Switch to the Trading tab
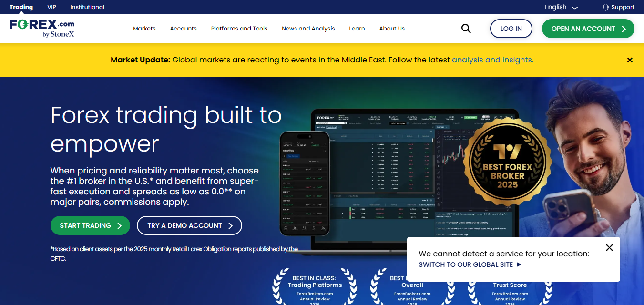This screenshot has height=305, width=644. point(21,7)
